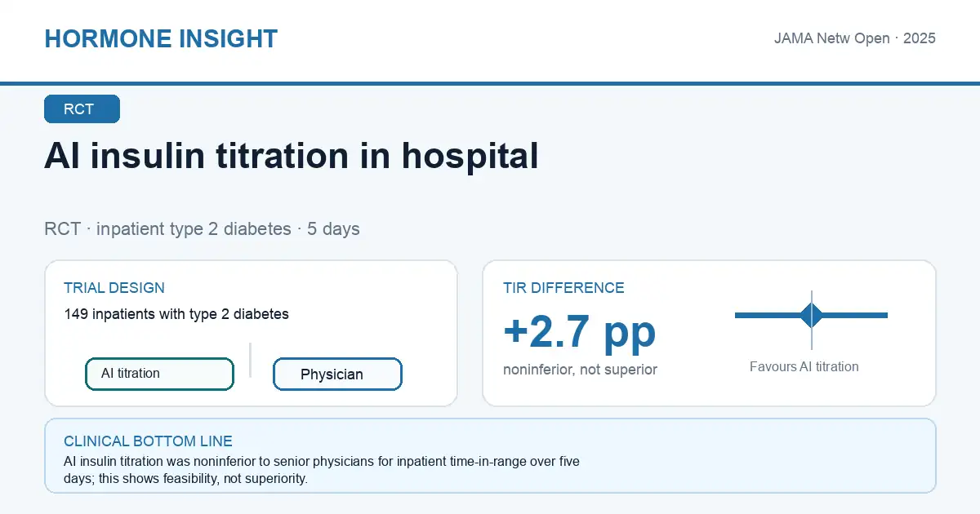Click the CLINICAL BOTTOM LINE heading
980x514 pixels.
click(x=147, y=441)
